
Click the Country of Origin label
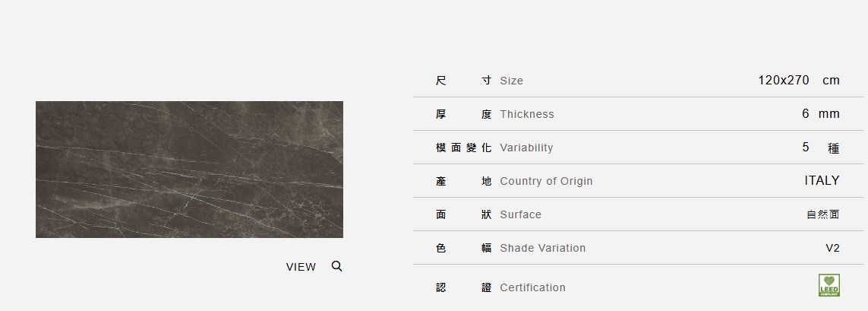(x=546, y=181)
